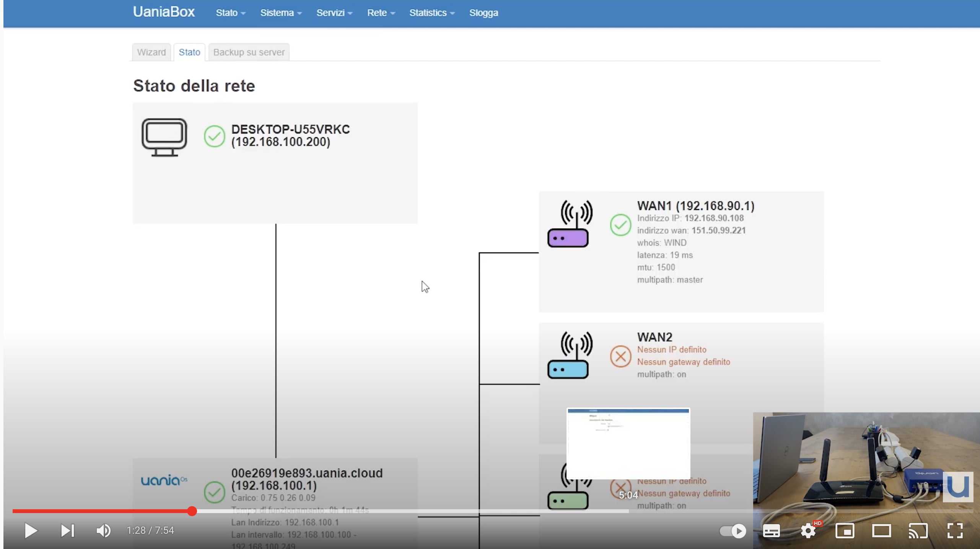Cast the video to a TV

918,531
